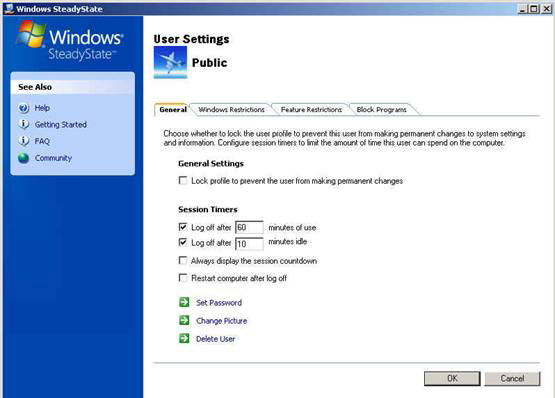Uncheck Log off after minutes idle
Image resolution: width=555 pixels, height=398 pixels.
click(183, 243)
